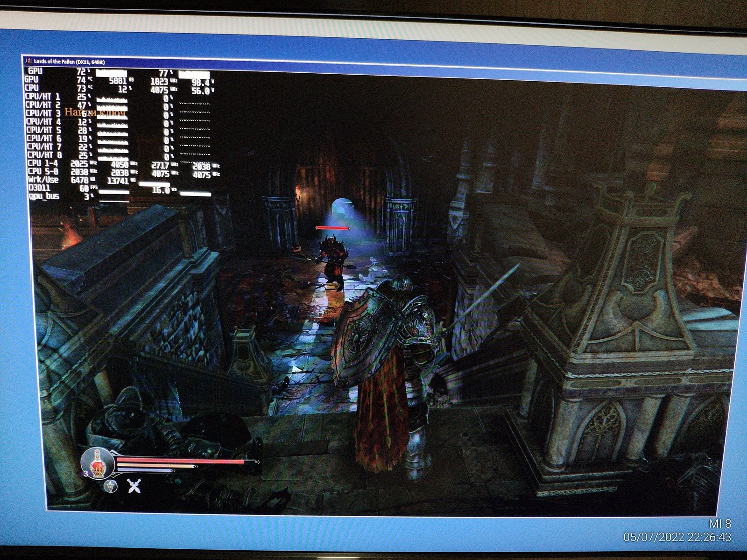The height and width of the screenshot is (560, 747).
Task: Click the second usage graph beside 77 %
Action: pos(194,75)
